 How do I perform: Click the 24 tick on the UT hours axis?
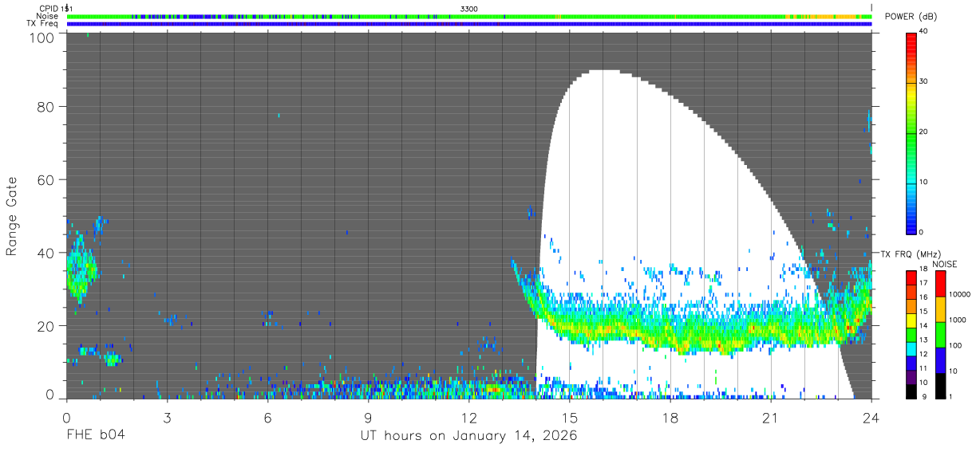(x=871, y=418)
